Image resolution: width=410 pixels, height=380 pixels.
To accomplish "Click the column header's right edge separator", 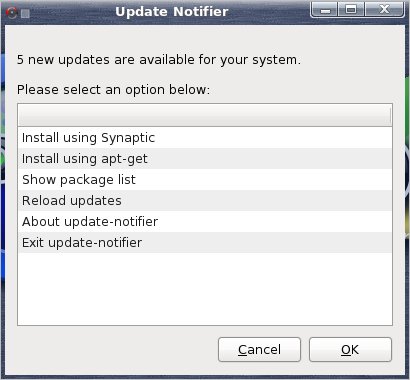I will (390, 116).
